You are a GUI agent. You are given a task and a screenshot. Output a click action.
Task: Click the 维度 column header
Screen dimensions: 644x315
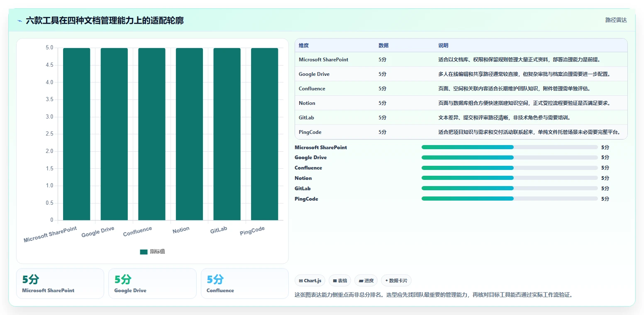(304, 46)
